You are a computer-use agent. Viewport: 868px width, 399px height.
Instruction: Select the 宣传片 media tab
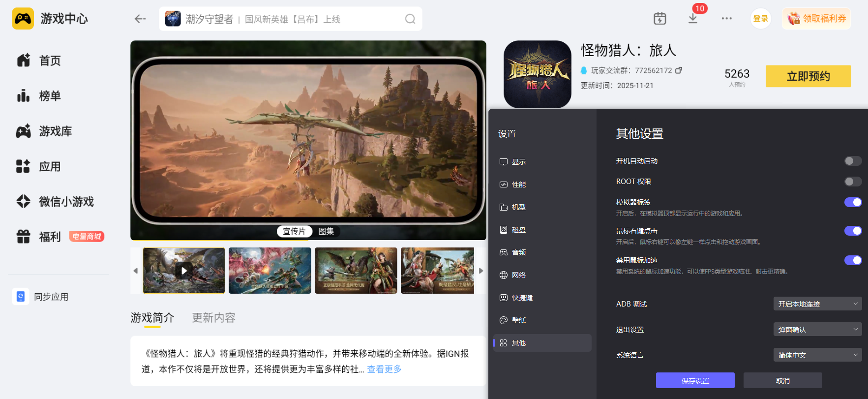click(294, 231)
